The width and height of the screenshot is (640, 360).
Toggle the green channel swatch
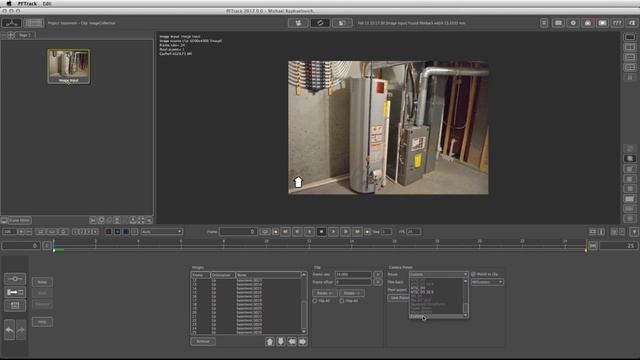pos(117,231)
